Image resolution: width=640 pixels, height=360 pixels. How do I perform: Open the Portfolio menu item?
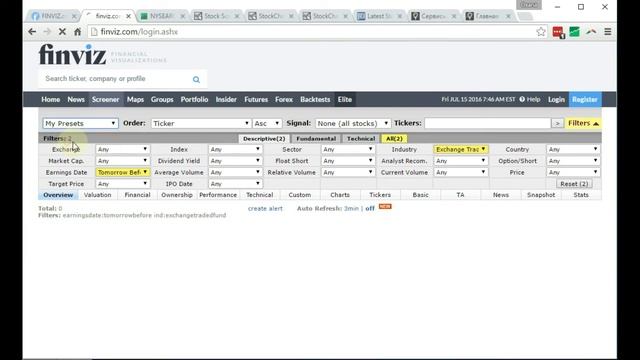(194, 100)
